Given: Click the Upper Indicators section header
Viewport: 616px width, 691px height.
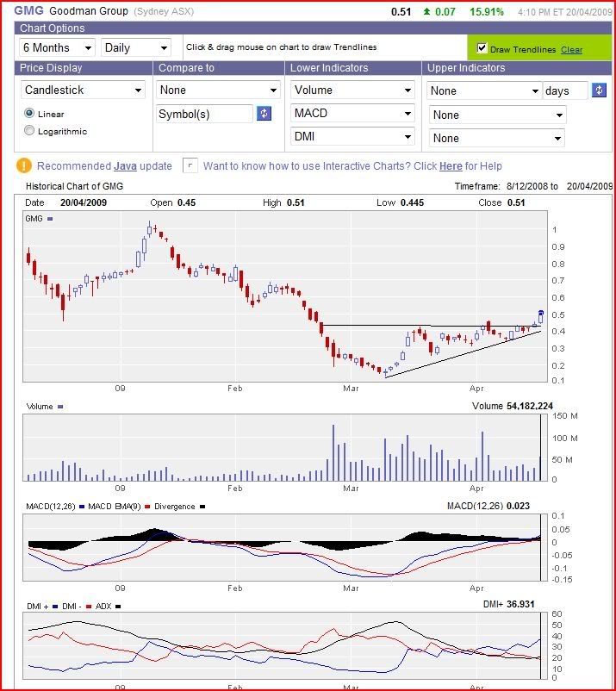Looking at the screenshot, I should [466, 68].
